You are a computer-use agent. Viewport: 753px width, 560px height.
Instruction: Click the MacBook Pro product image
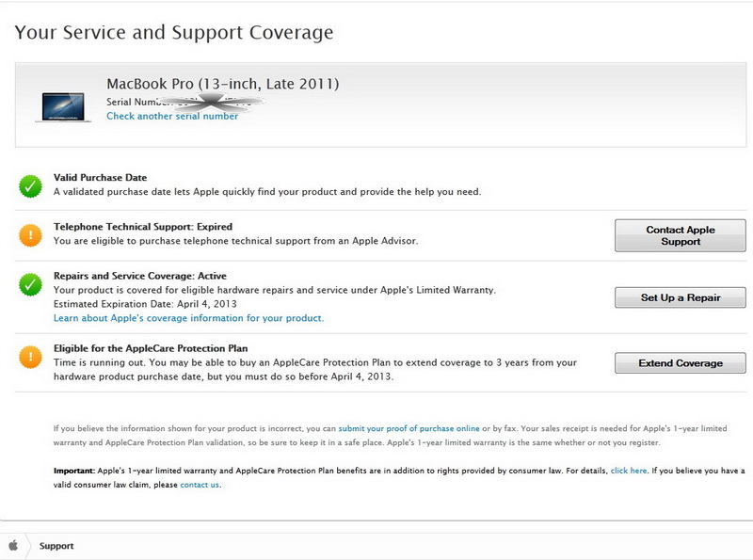point(63,107)
